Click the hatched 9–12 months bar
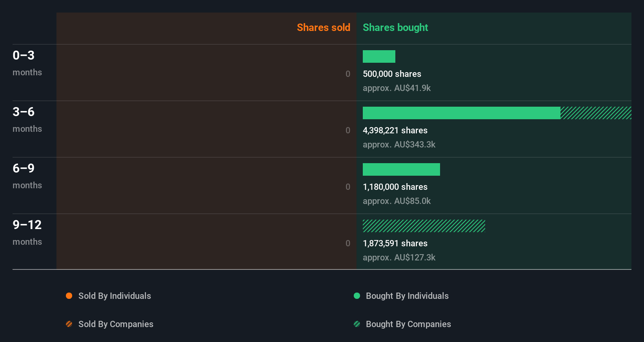The image size is (644, 342). coord(424,226)
